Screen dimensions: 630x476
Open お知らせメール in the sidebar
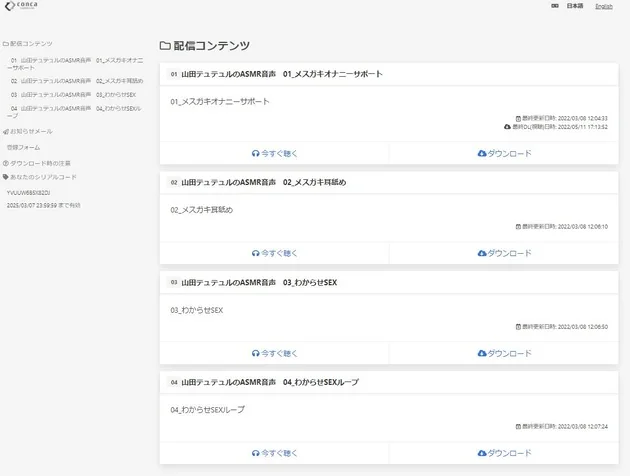point(28,131)
